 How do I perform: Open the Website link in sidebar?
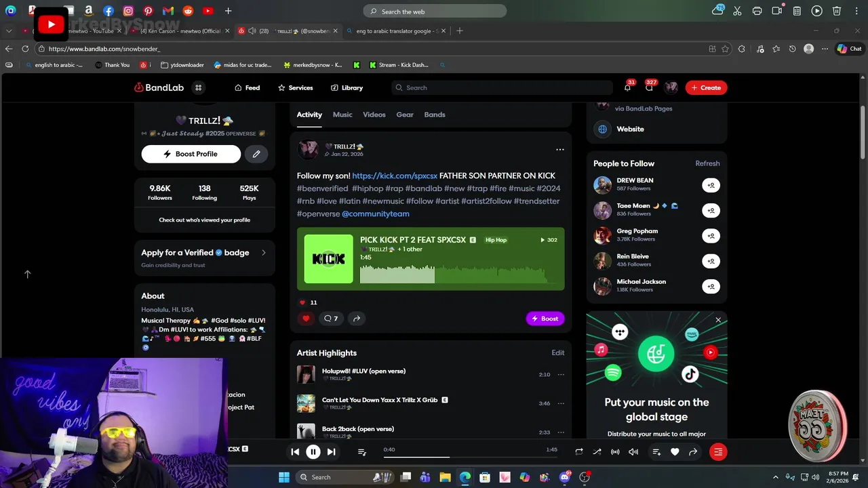[x=630, y=129]
